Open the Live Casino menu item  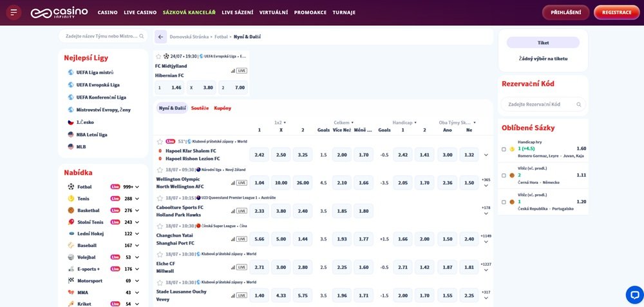(x=140, y=12)
